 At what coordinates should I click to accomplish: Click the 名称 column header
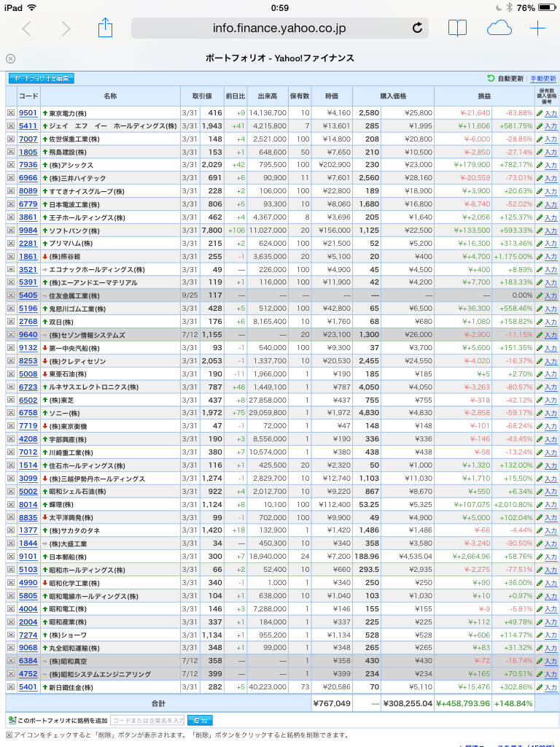pos(110,96)
